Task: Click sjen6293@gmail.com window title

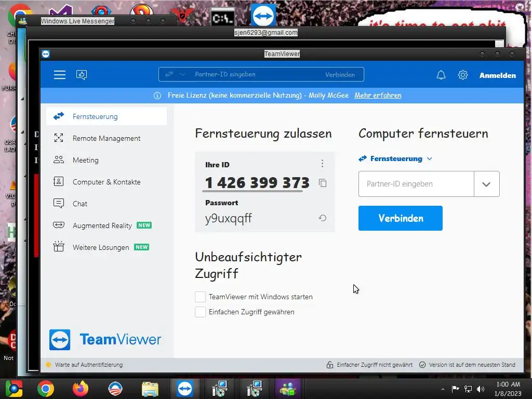Action: pyautogui.click(x=266, y=33)
